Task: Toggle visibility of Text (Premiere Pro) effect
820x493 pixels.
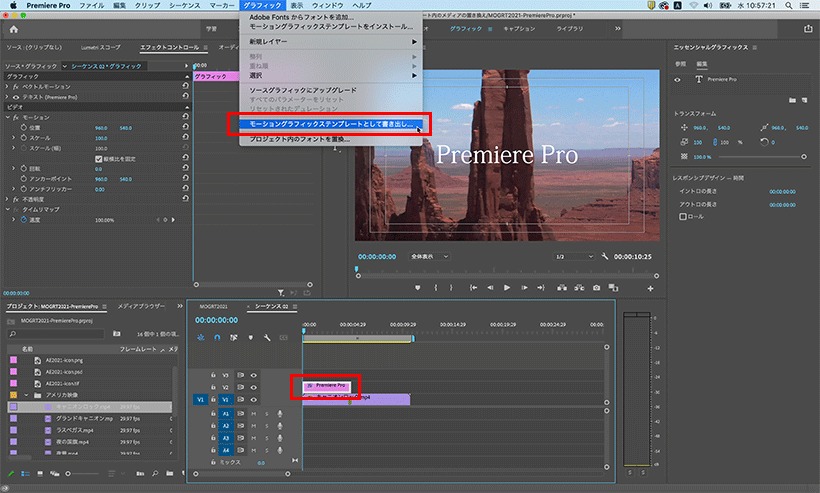Action: [x=16, y=97]
